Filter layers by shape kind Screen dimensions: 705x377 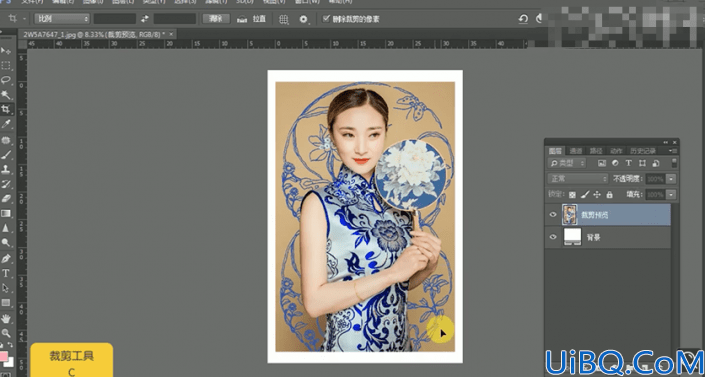[642, 163]
